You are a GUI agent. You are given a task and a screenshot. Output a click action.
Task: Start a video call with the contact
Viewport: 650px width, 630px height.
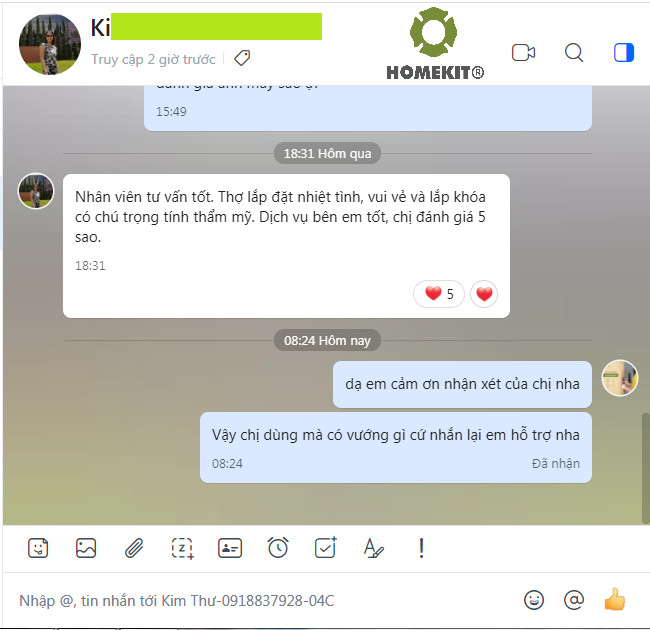pyautogui.click(x=523, y=53)
